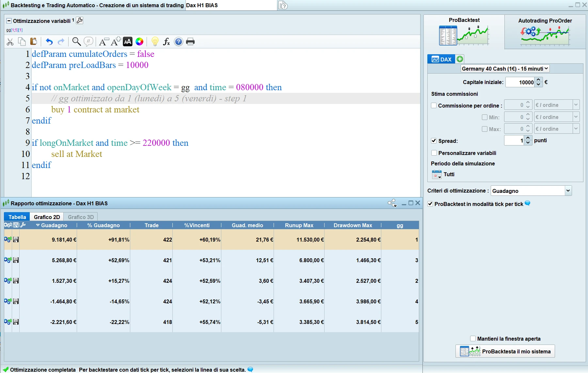Open the Search magnifier tool
The image size is (588, 373).
tap(76, 42)
